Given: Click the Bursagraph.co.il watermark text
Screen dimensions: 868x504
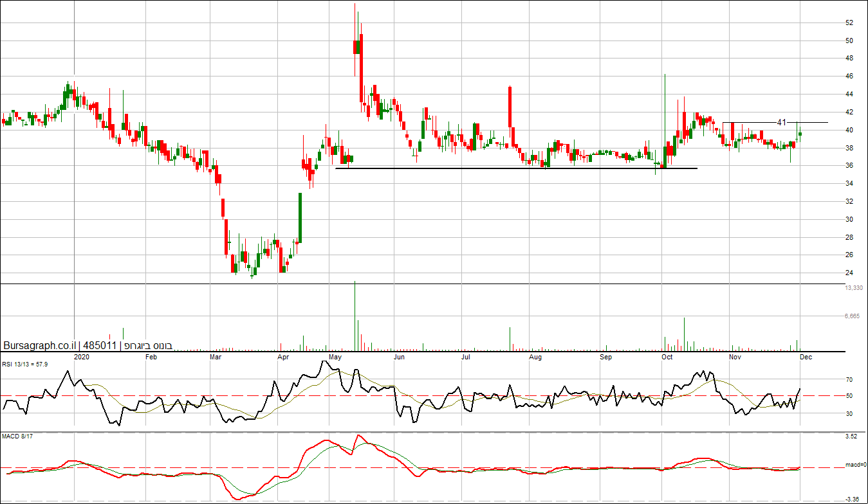Looking at the screenshot, I should point(40,345).
